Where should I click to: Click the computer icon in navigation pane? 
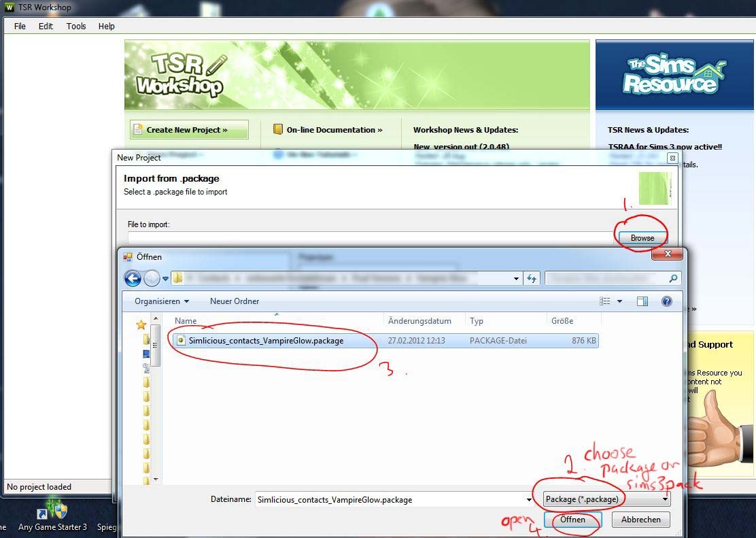146,354
